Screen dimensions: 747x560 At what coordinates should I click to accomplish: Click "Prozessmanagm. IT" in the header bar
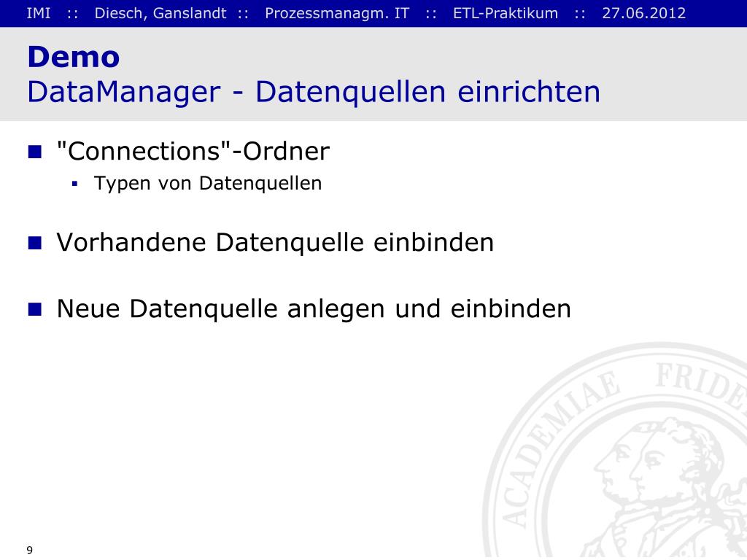click(x=337, y=13)
